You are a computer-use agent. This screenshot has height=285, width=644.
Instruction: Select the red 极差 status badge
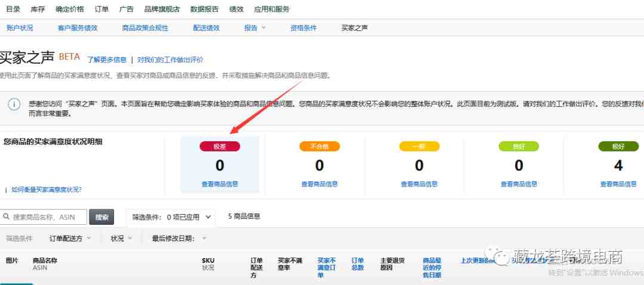coord(219,146)
